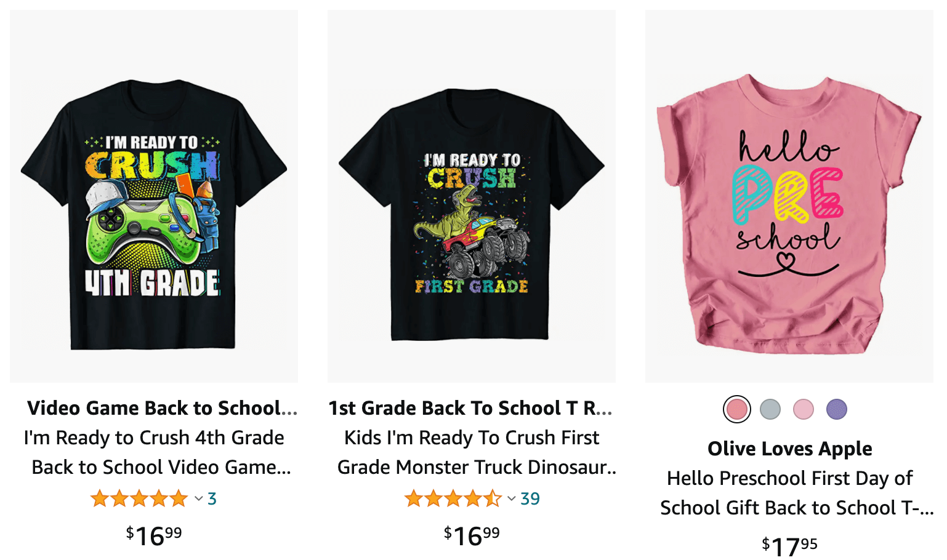Open the 3 reviews for the video game shirt
The width and height of the screenshot is (947, 560).
click(x=211, y=498)
